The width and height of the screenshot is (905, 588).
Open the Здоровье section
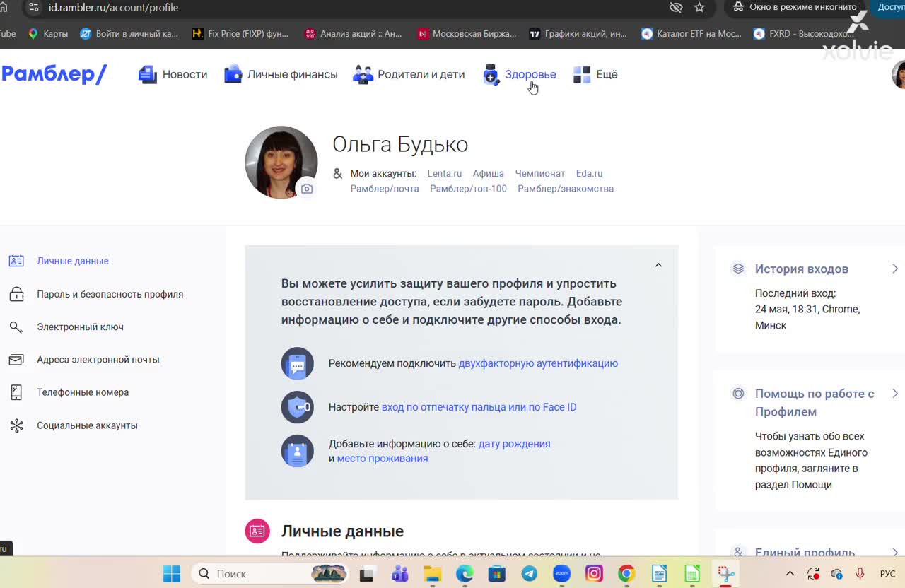[519, 74]
